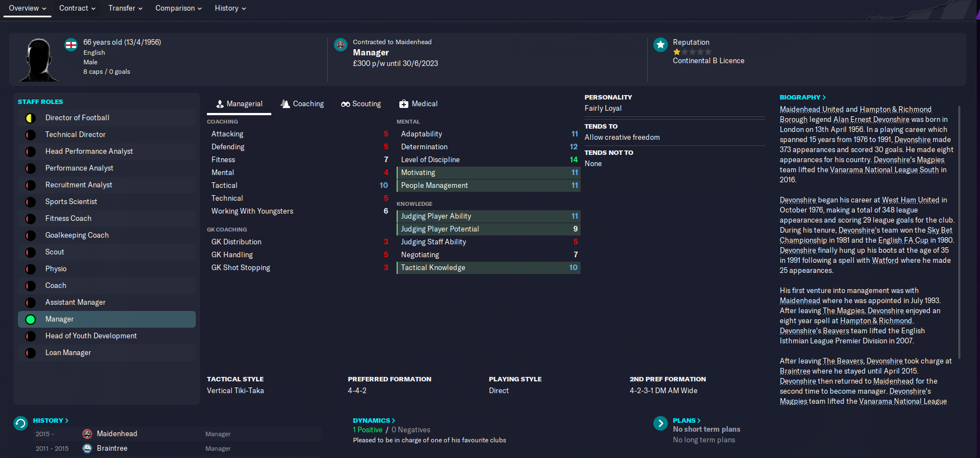Expand the Transfer dropdown menu

[x=126, y=8]
